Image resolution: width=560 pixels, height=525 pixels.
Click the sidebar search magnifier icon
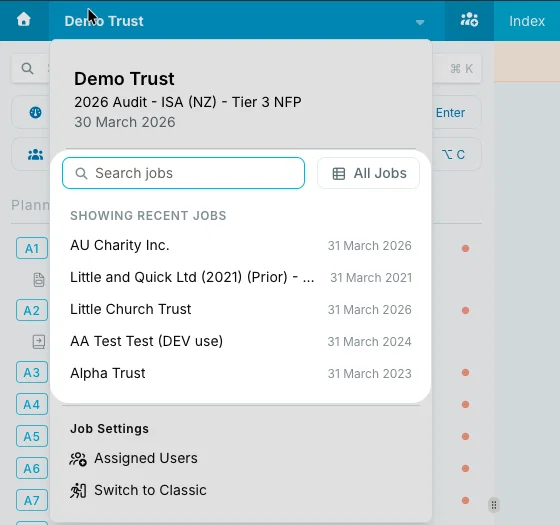(x=28, y=68)
